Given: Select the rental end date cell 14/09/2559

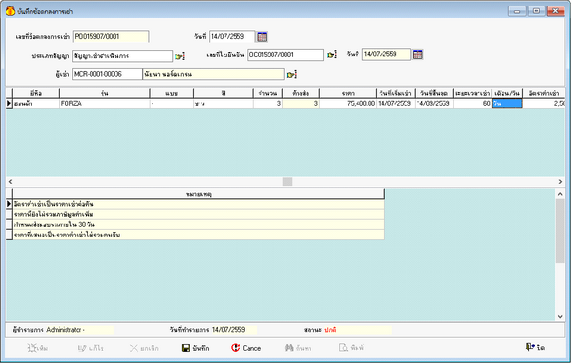Looking at the screenshot, I should (434, 104).
